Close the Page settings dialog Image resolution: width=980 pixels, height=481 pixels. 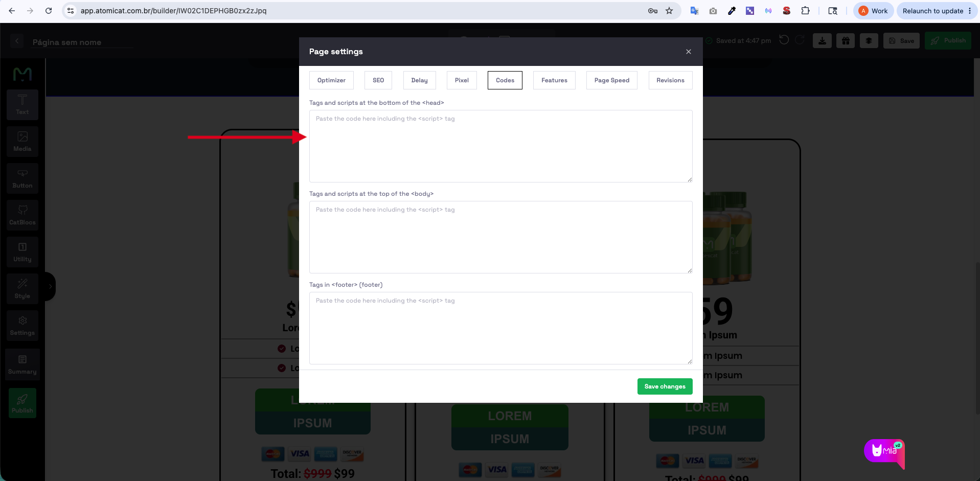(689, 52)
